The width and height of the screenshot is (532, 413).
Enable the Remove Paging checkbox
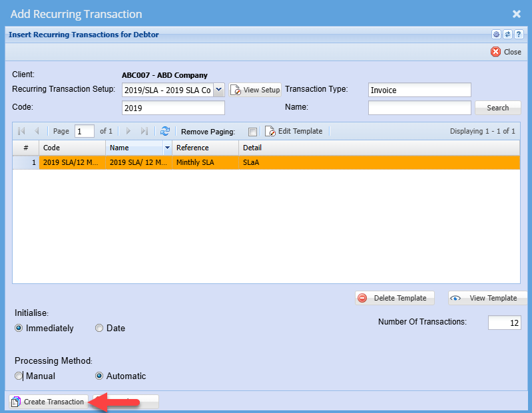click(x=252, y=132)
